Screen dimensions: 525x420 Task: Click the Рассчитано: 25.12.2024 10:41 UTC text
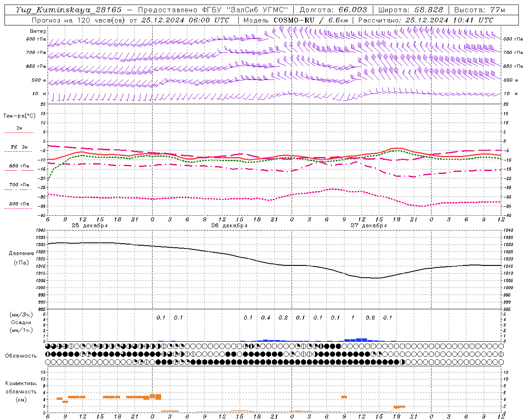click(x=426, y=20)
